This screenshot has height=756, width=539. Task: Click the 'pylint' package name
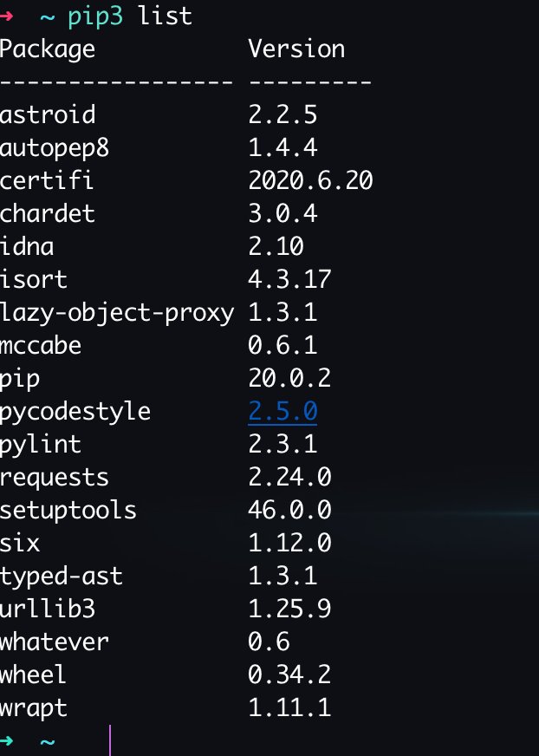(x=41, y=445)
